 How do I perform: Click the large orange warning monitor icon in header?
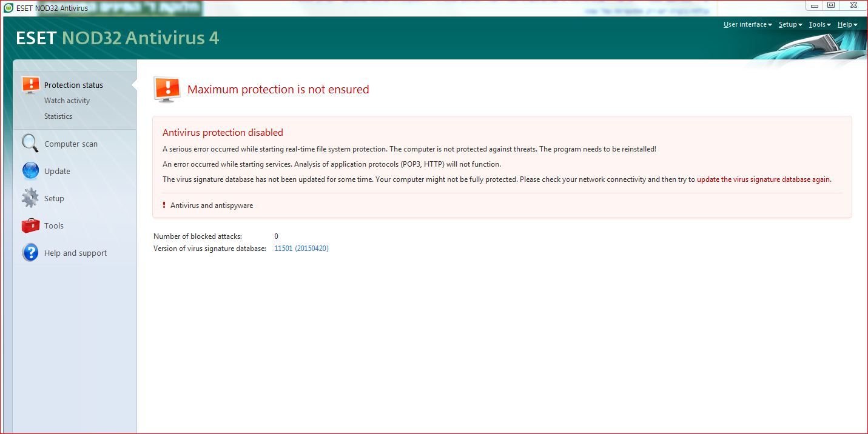pos(167,90)
